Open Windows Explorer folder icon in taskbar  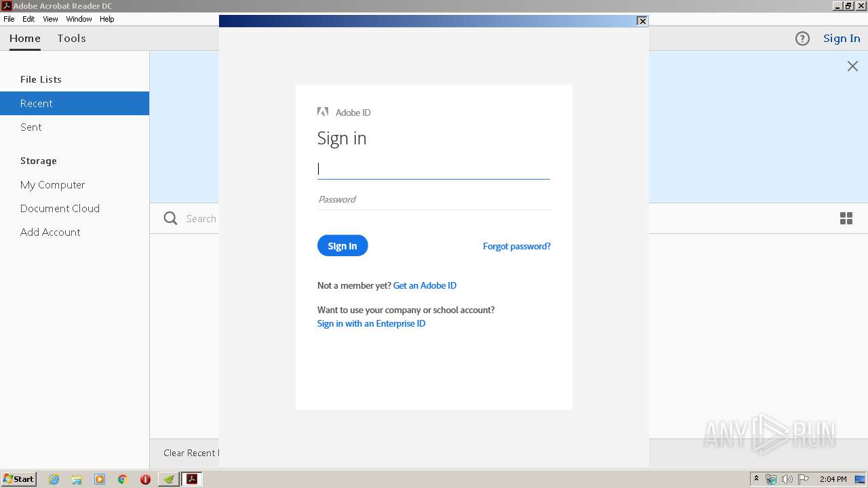point(77,479)
